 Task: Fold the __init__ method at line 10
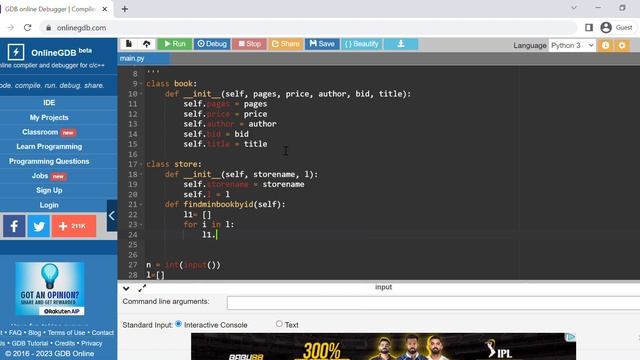pos(141,94)
